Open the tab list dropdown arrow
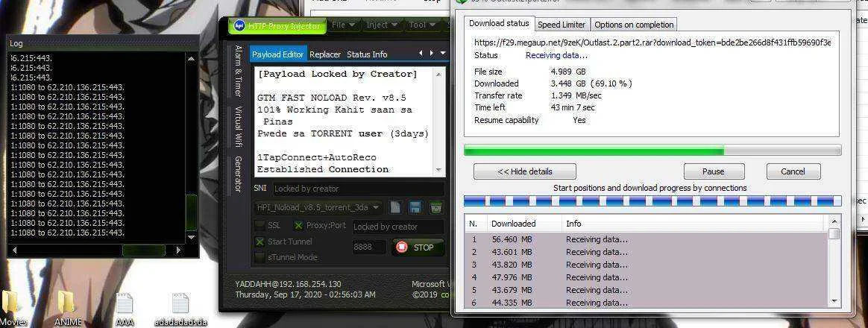The width and height of the screenshot is (868, 328). tap(443, 53)
